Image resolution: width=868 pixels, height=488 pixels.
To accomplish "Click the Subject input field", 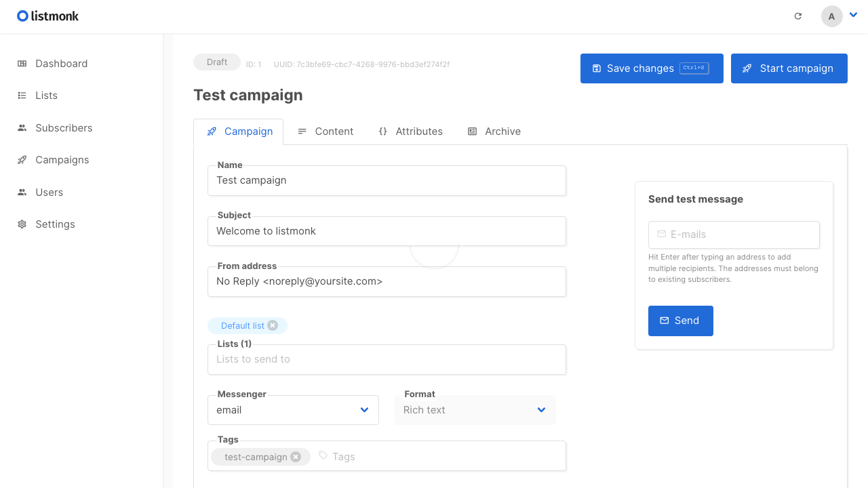I will click(387, 231).
